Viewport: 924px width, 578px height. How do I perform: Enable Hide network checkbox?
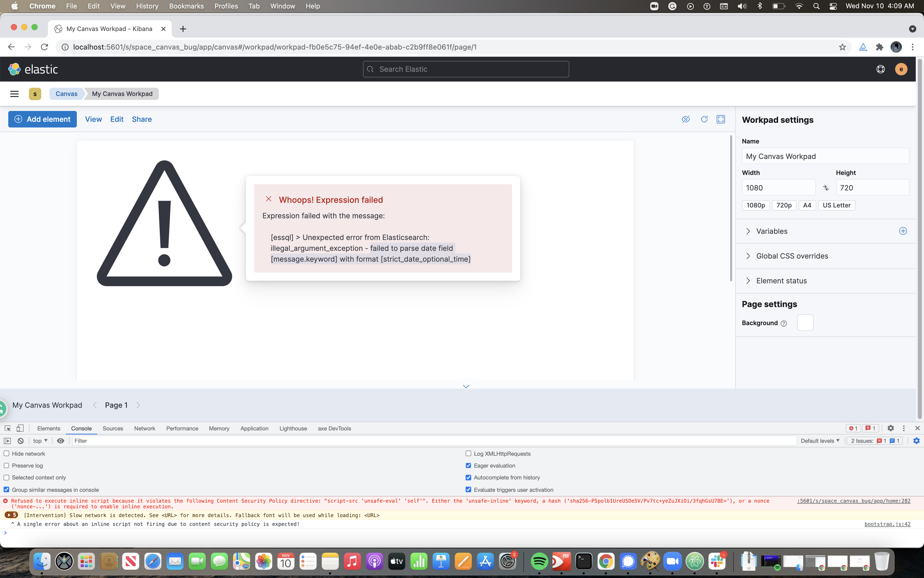(6, 453)
